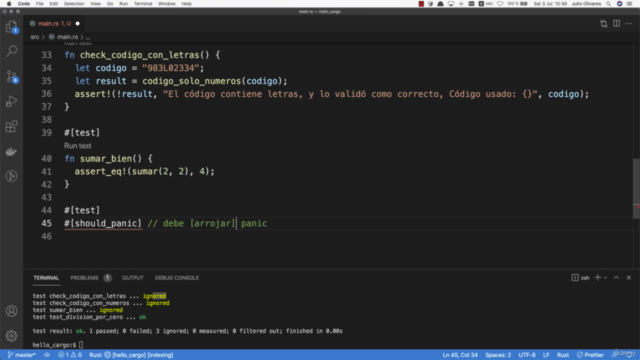Open the Docker whale icon view
Screen dimensions: 640x360
tap(11, 151)
